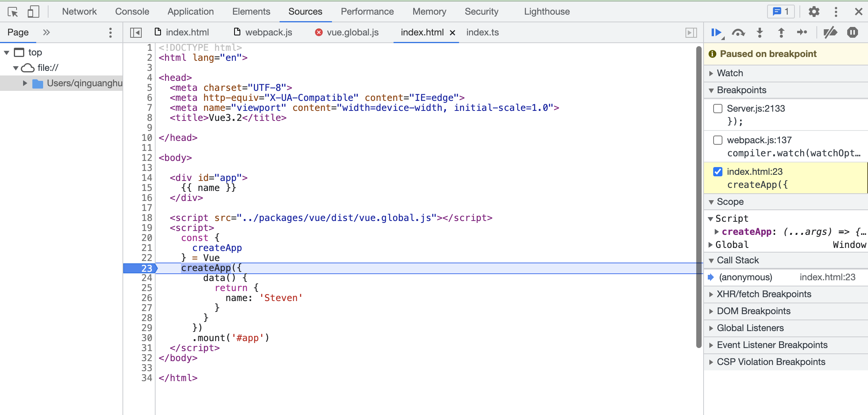Expand the createApp scope variable
868x415 pixels.
(717, 232)
